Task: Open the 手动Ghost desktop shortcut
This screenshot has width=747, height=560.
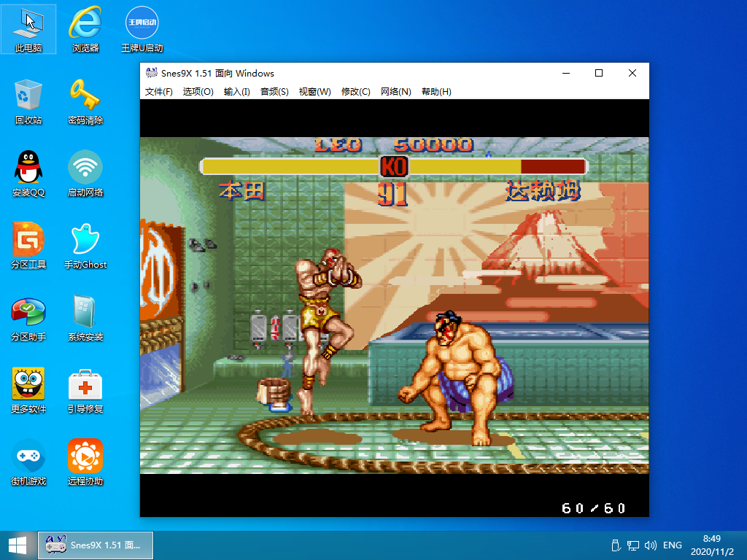Action: click(x=85, y=246)
